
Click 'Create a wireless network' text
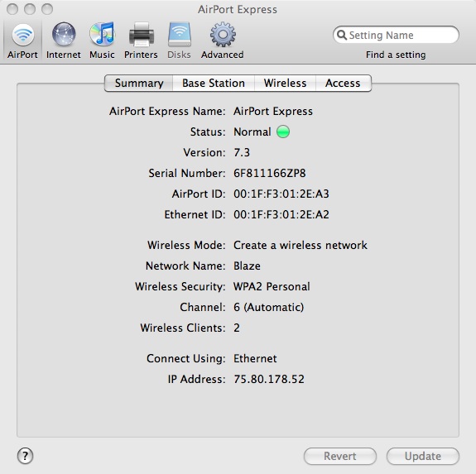point(301,245)
